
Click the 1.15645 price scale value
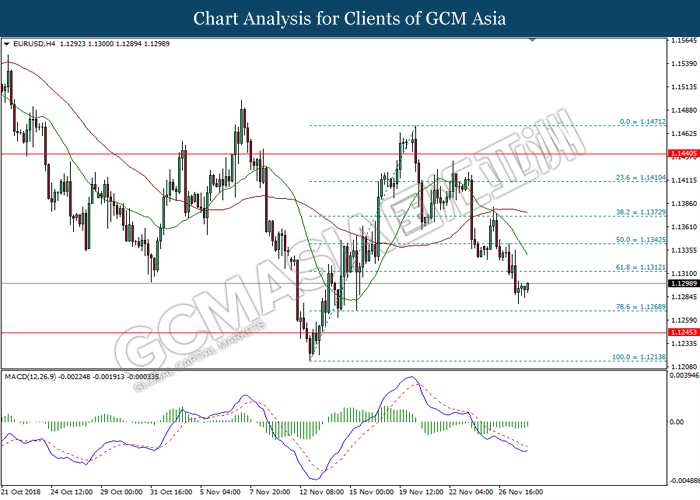[x=684, y=41]
